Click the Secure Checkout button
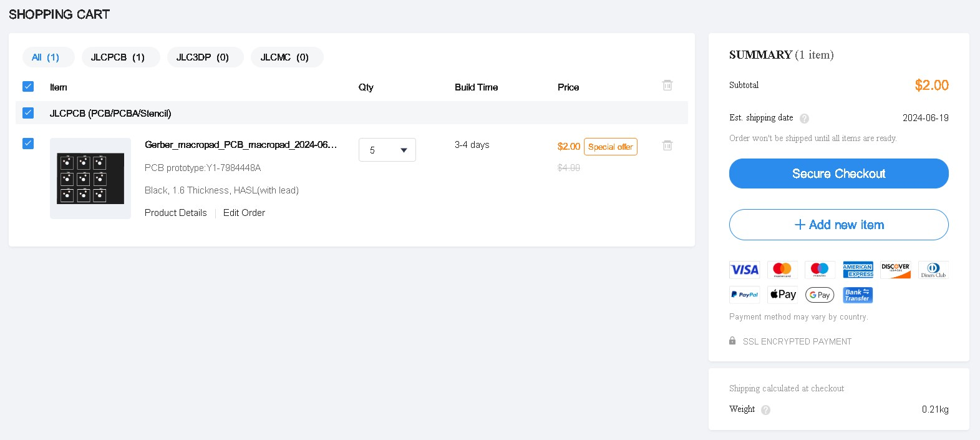Image resolution: width=980 pixels, height=440 pixels. pos(839,174)
